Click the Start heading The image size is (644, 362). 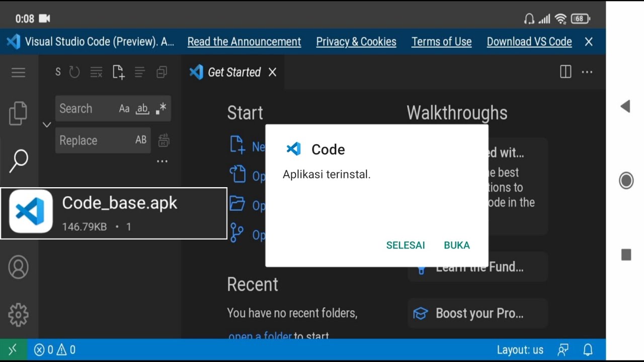(245, 113)
